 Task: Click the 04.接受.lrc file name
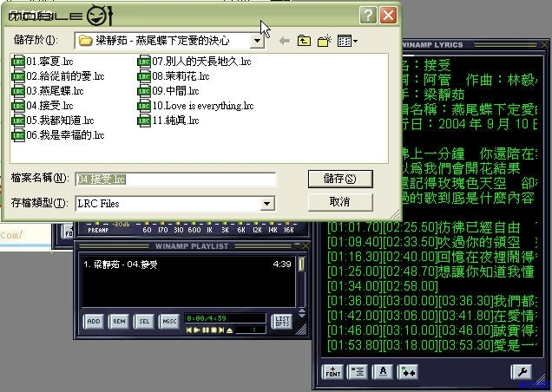point(49,107)
